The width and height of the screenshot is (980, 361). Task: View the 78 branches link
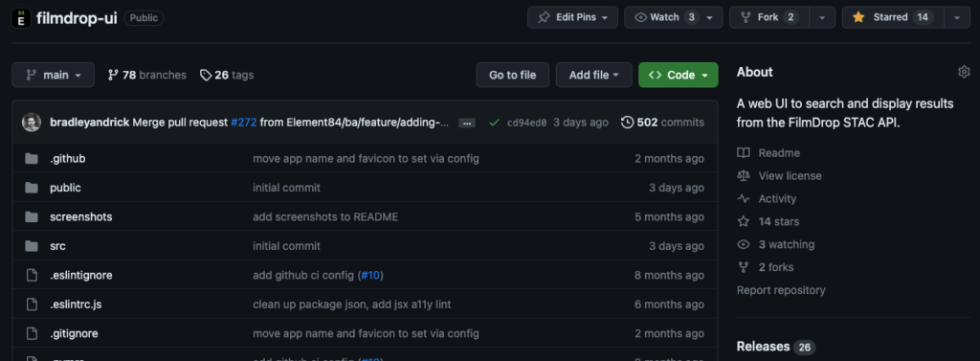point(146,75)
